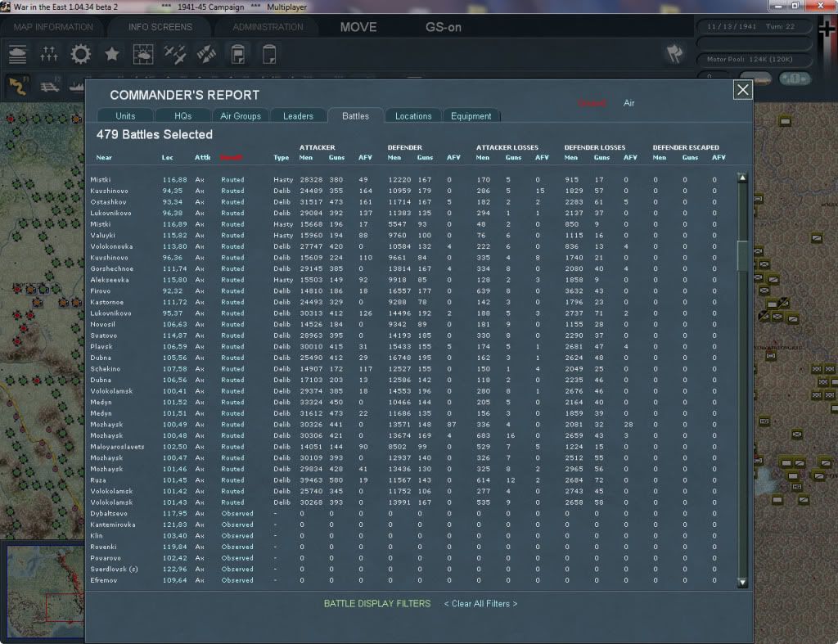838x644 pixels.
Task: Open the INFO SCREENS menu tab
Action: pos(160,27)
